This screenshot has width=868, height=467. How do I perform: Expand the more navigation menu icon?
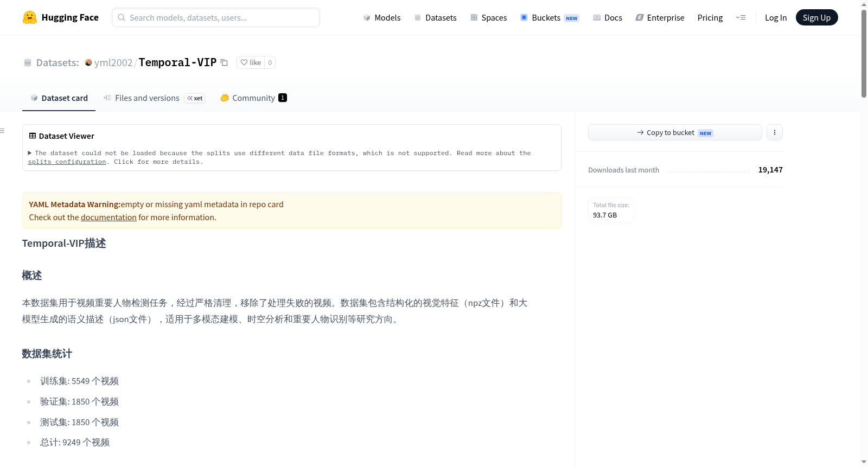pyautogui.click(x=741, y=17)
